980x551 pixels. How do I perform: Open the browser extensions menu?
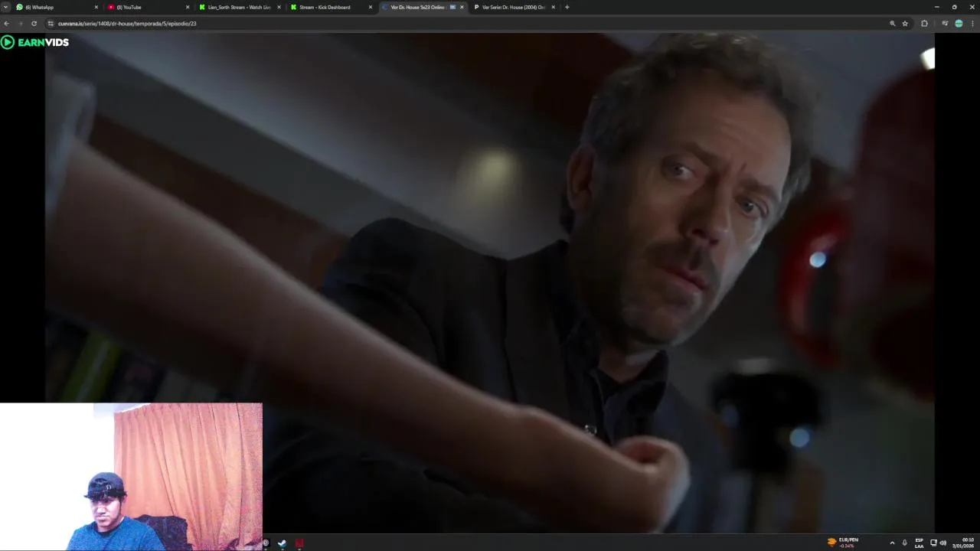[x=924, y=24]
